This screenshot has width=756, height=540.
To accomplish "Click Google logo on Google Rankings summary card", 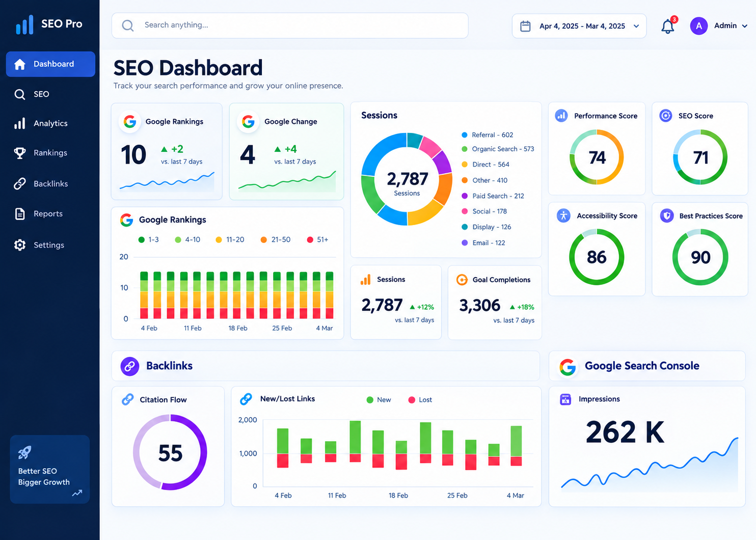I will [130, 122].
